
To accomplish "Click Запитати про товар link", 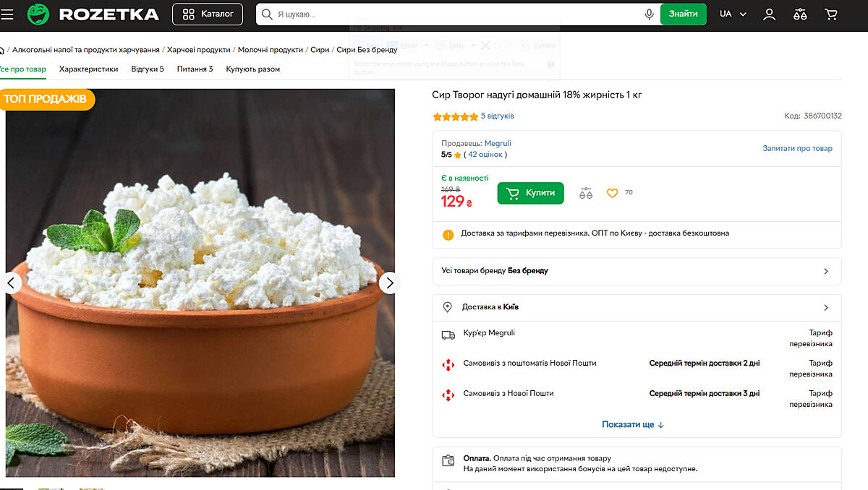I will pyautogui.click(x=797, y=148).
